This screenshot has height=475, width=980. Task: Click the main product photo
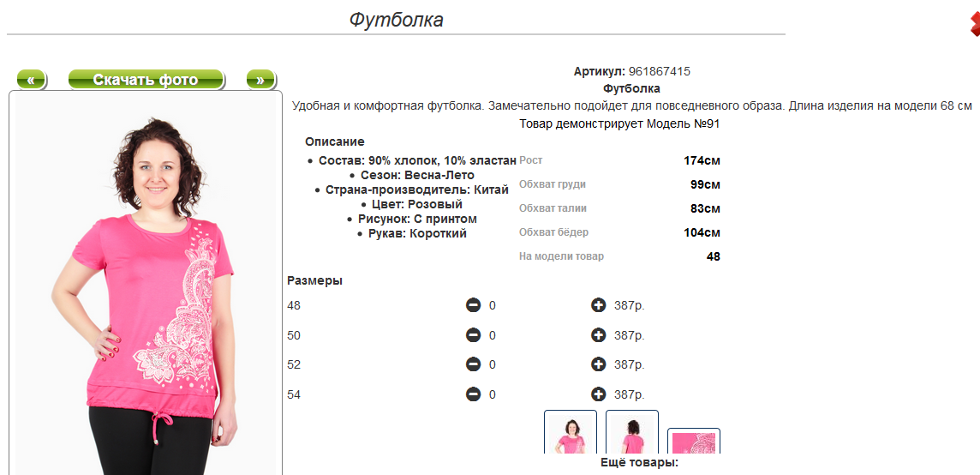click(146, 283)
